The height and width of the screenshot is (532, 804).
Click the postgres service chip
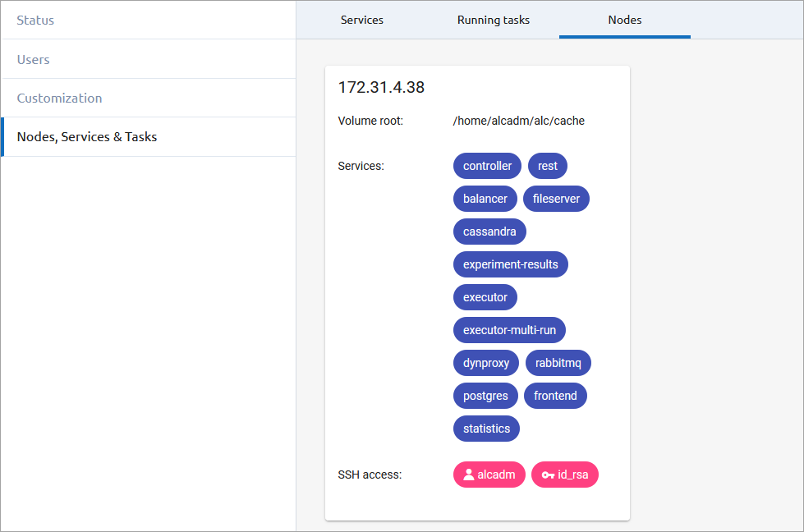(x=485, y=396)
